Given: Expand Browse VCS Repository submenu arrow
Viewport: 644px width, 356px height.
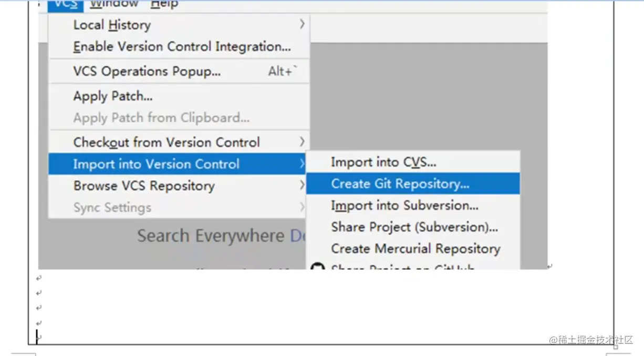Looking at the screenshot, I should pos(302,185).
